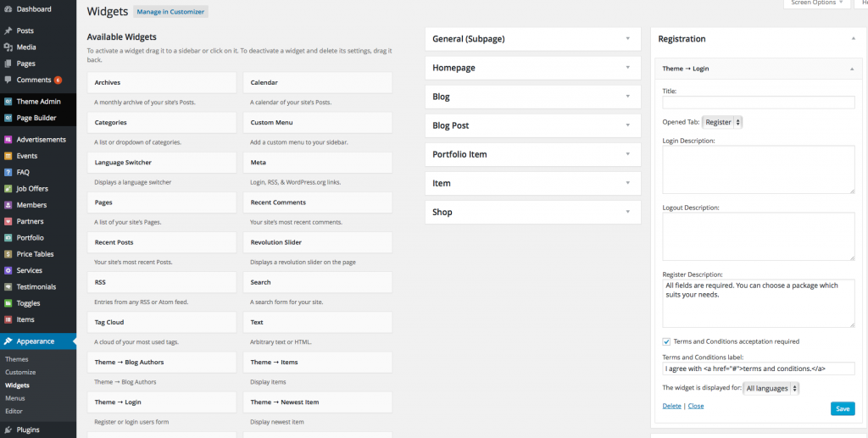Click the Posts pushpin icon
868x438 pixels.
click(x=8, y=31)
